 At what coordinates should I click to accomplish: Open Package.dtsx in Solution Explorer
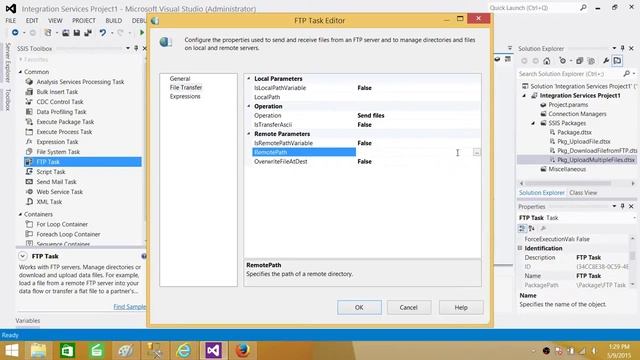[x=574, y=132]
